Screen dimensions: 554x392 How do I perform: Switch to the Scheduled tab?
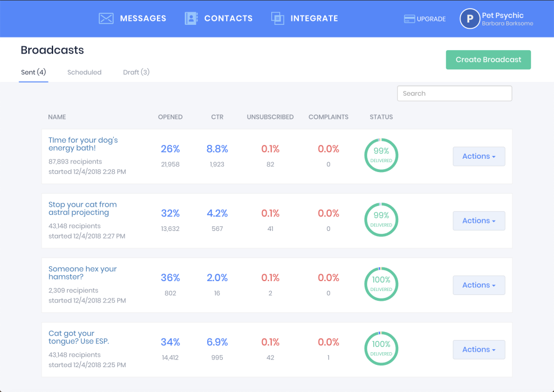coord(84,72)
